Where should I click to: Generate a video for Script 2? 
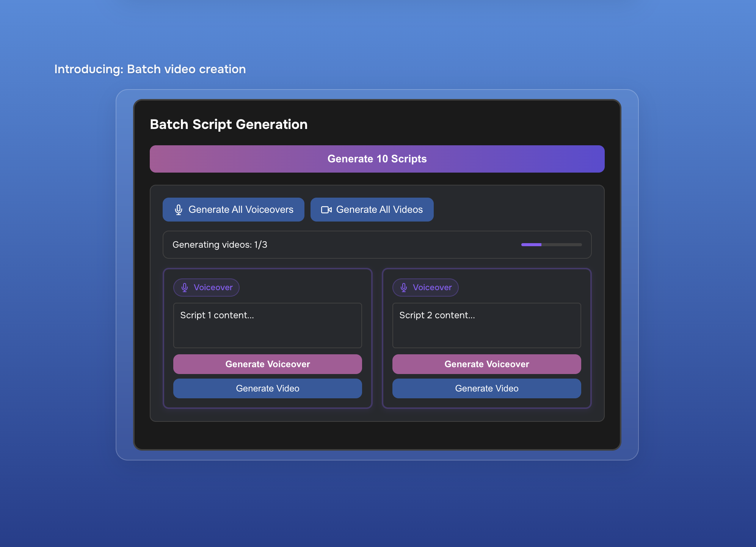click(486, 388)
